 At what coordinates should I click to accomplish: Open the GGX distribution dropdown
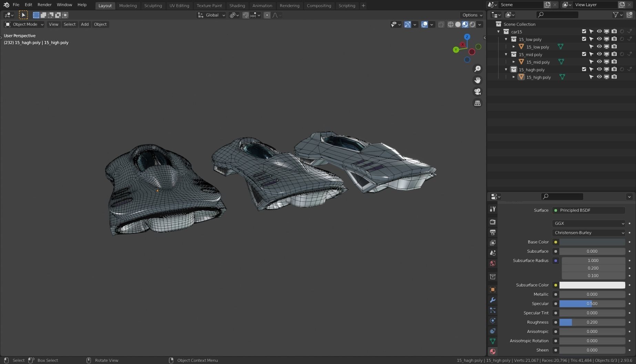(x=588, y=223)
